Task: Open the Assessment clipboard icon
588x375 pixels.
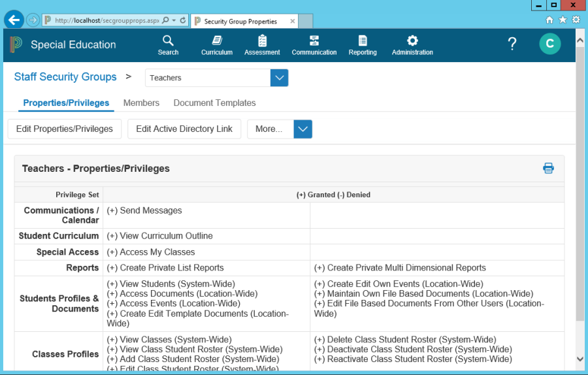Action: click(x=262, y=44)
